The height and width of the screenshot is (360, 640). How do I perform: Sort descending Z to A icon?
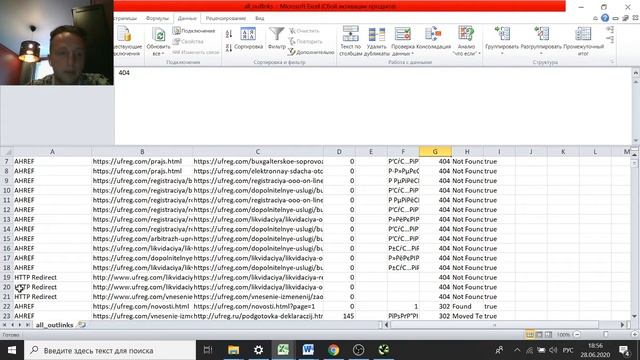tap(229, 48)
